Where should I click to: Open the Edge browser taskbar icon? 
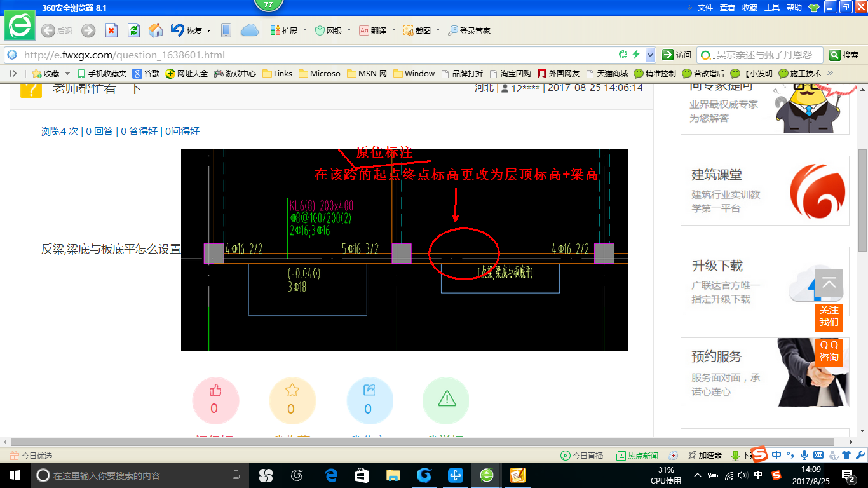click(331, 475)
